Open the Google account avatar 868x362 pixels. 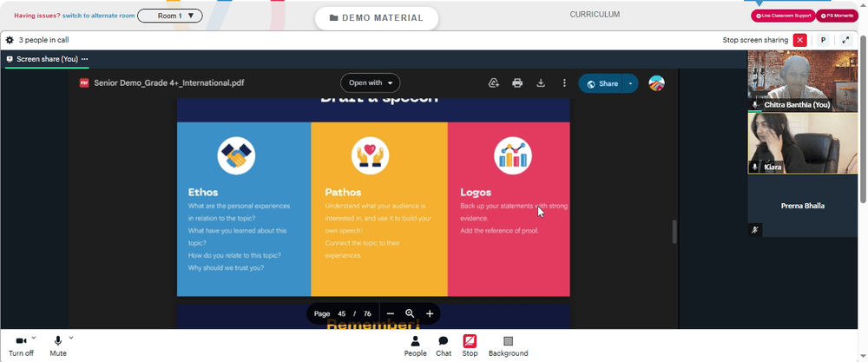coord(656,83)
